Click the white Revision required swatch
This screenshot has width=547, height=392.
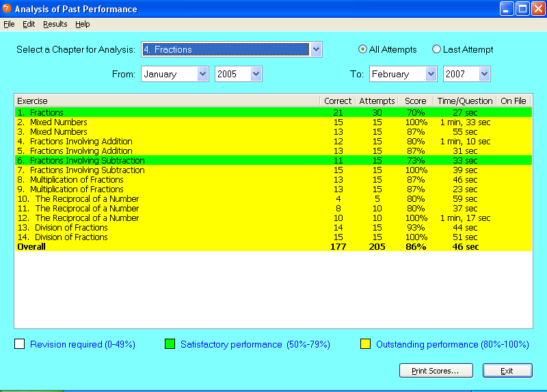pyautogui.click(x=20, y=344)
